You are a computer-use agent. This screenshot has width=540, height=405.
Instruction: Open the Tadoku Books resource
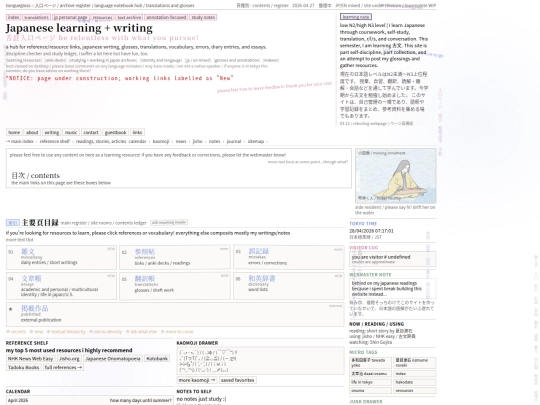tap(23, 367)
